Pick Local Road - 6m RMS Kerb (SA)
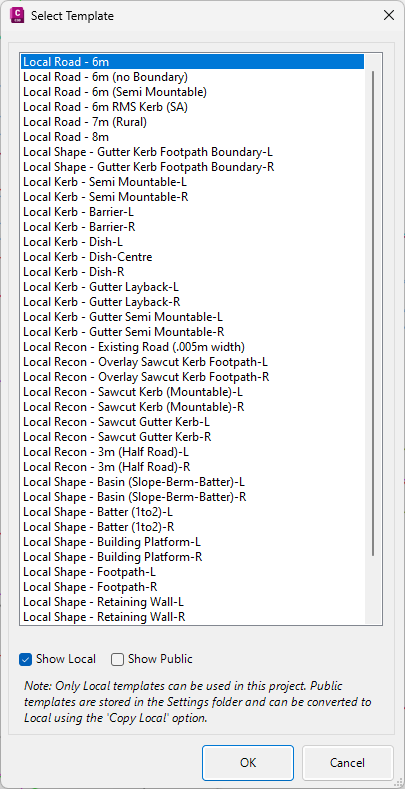This screenshot has width=405, height=789. click(192, 107)
